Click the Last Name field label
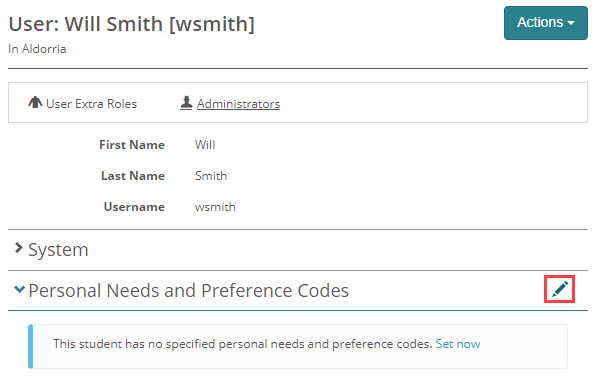 tap(133, 176)
